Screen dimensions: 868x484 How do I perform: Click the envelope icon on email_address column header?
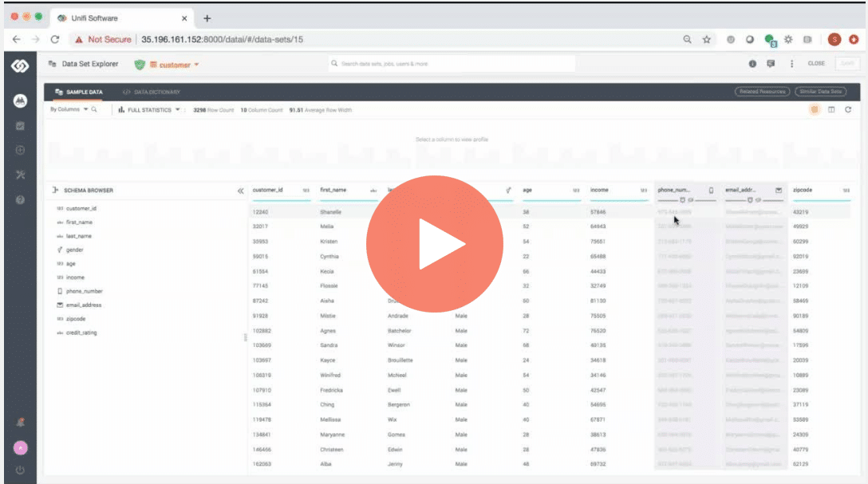pyautogui.click(x=779, y=190)
